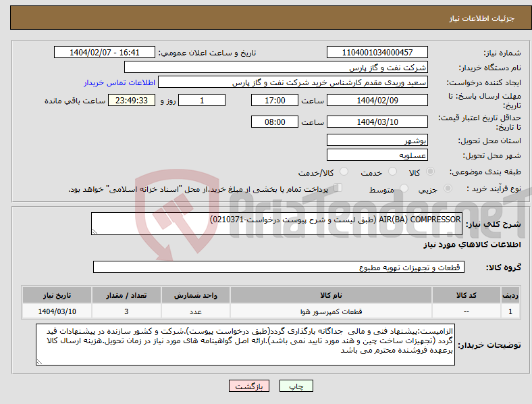Select the کالا radio button
This screenshot has height=404, width=532.
click(430, 172)
